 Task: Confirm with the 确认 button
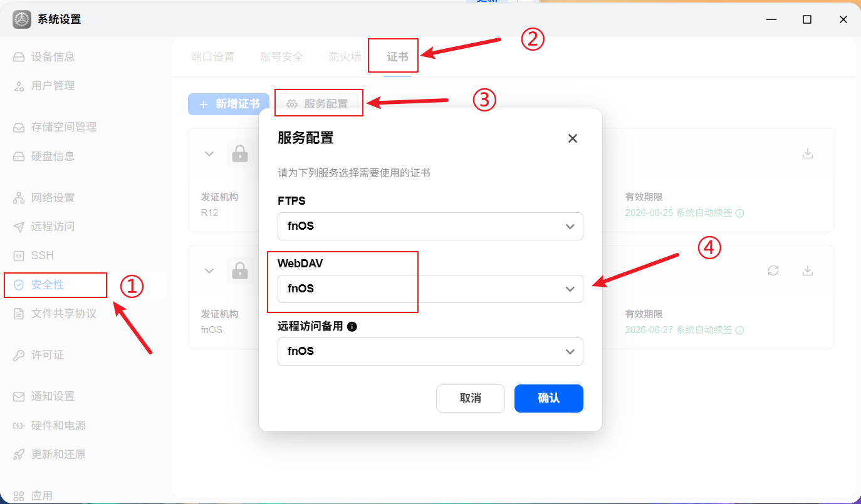click(x=549, y=398)
